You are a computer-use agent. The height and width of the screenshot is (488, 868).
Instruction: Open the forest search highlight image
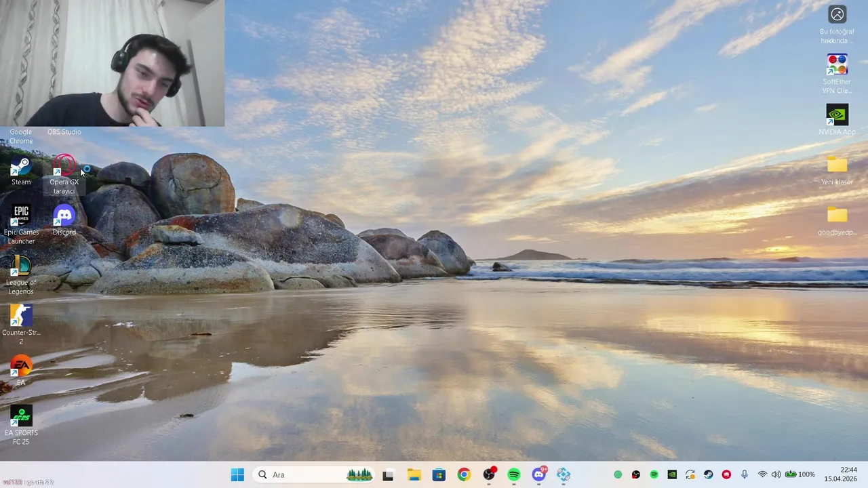pyautogui.click(x=359, y=474)
